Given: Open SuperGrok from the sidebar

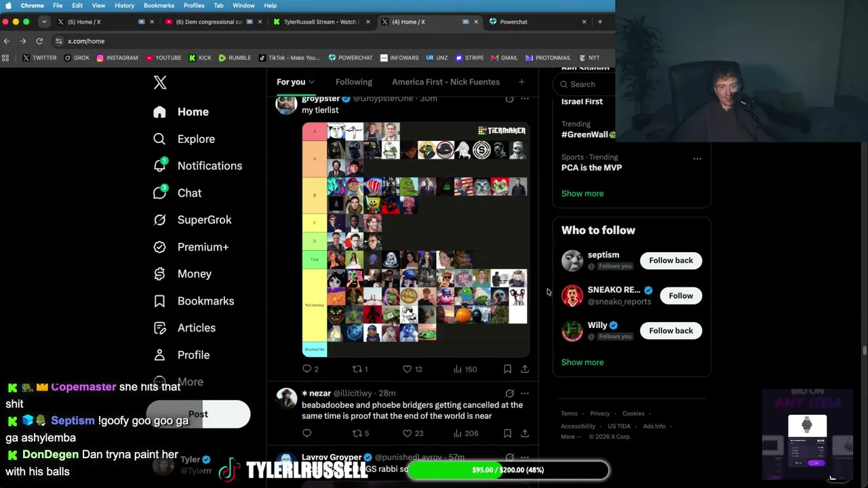Looking at the screenshot, I should tap(193, 220).
